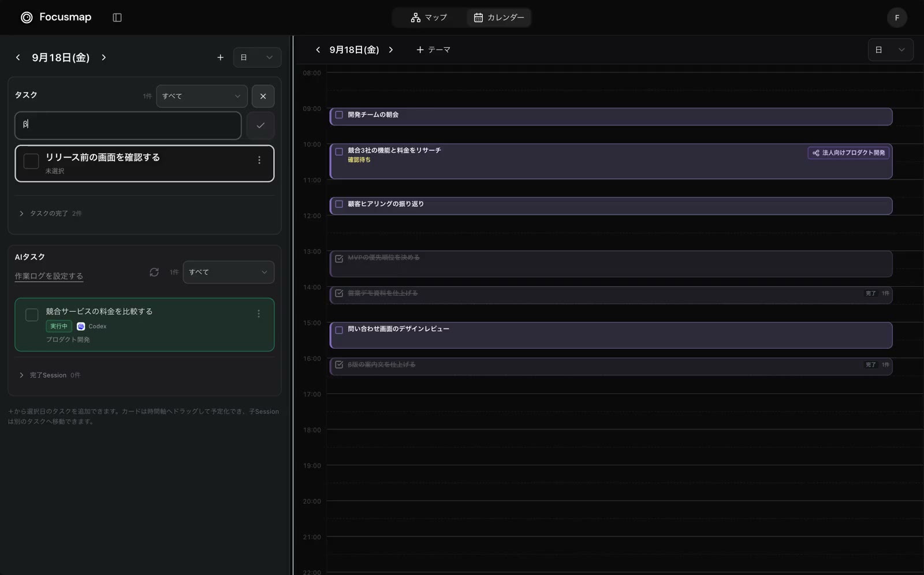The height and width of the screenshot is (575, 924).
Task: Open the left panel 日 view dropdown
Action: coord(257,57)
